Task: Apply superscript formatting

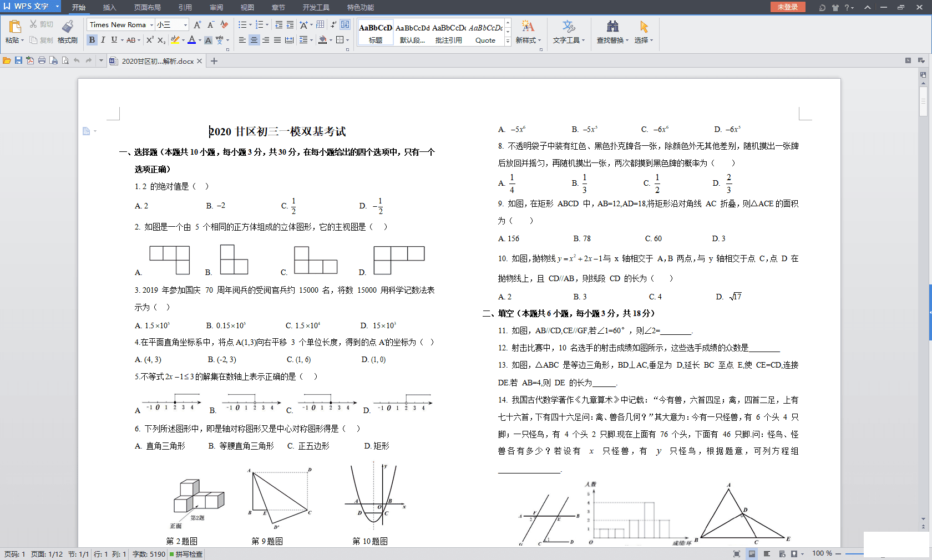Action: [x=150, y=40]
